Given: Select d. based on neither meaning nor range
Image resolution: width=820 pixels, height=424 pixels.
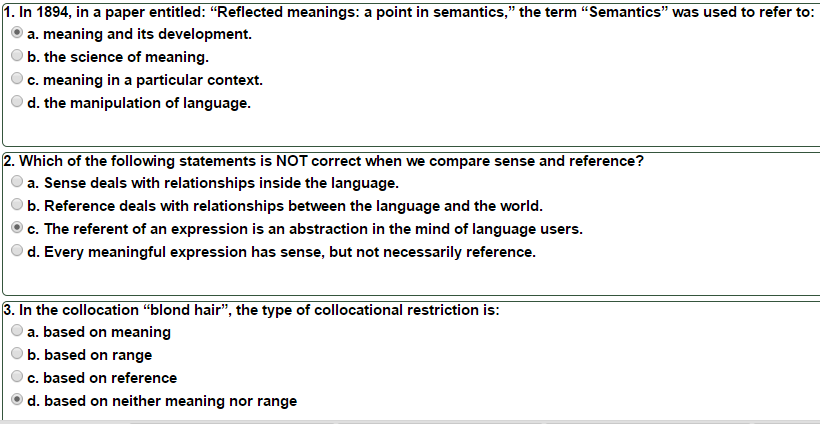Looking at the screenshot, I should point(17,400).
